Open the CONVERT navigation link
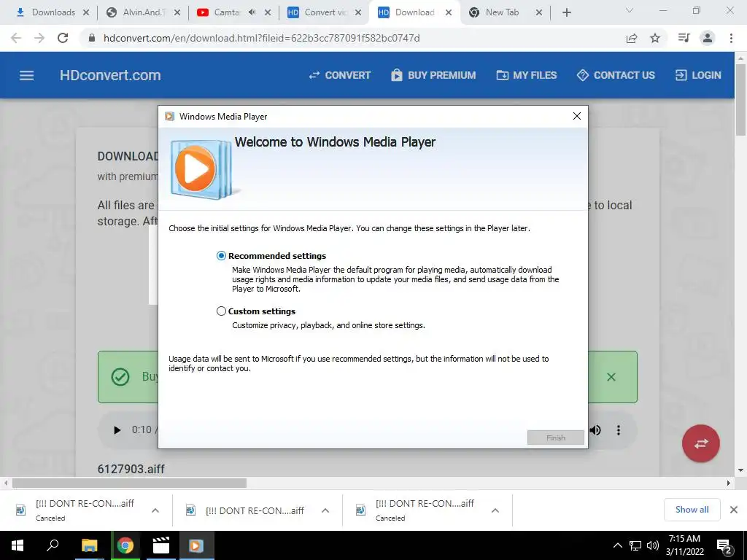Viewport: 747px width, 560px height. coord(340,75)
